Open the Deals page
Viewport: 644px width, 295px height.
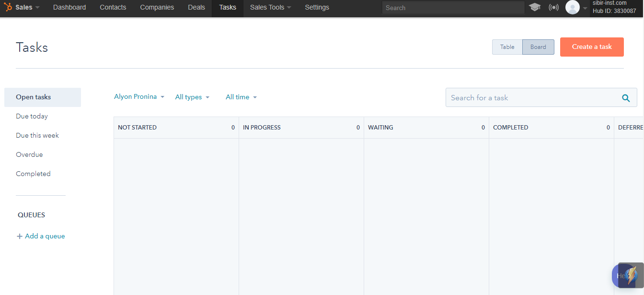click(x=196, y=7)
